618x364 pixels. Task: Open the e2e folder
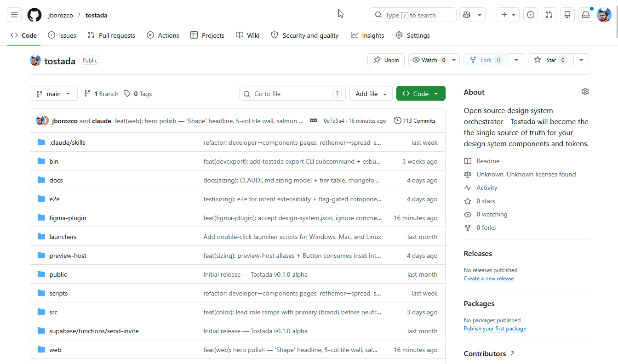click(55, 199)
